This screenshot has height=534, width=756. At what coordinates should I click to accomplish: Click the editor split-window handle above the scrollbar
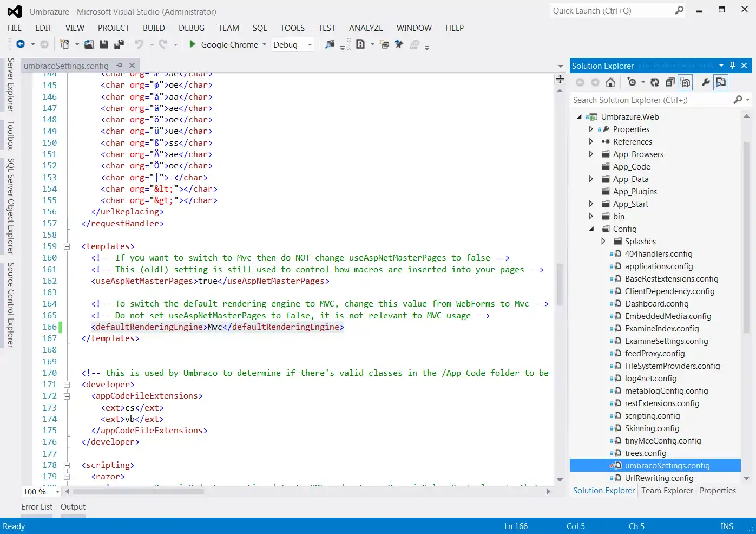(x=560, y=80)
